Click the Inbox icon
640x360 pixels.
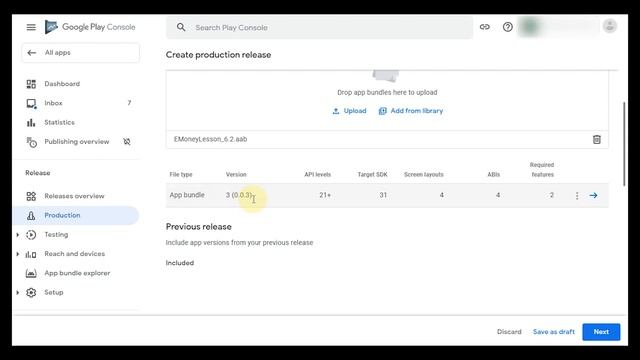[x=31, y=103]
